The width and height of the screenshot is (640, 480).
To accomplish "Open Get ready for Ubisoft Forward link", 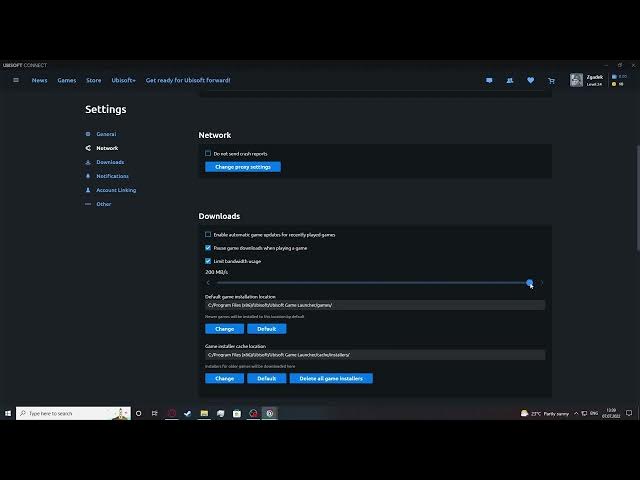I will [x=188, y=80].
